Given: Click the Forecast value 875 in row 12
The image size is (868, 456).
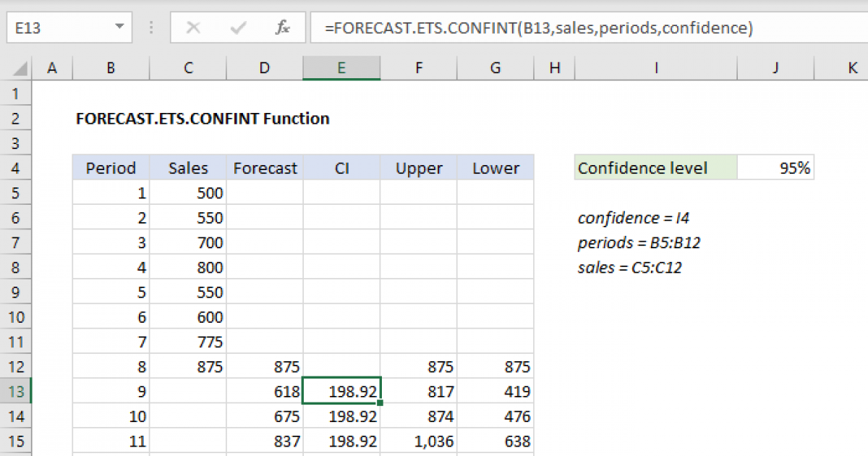Looking at the screenshot, I should click(x=264, y=366).
